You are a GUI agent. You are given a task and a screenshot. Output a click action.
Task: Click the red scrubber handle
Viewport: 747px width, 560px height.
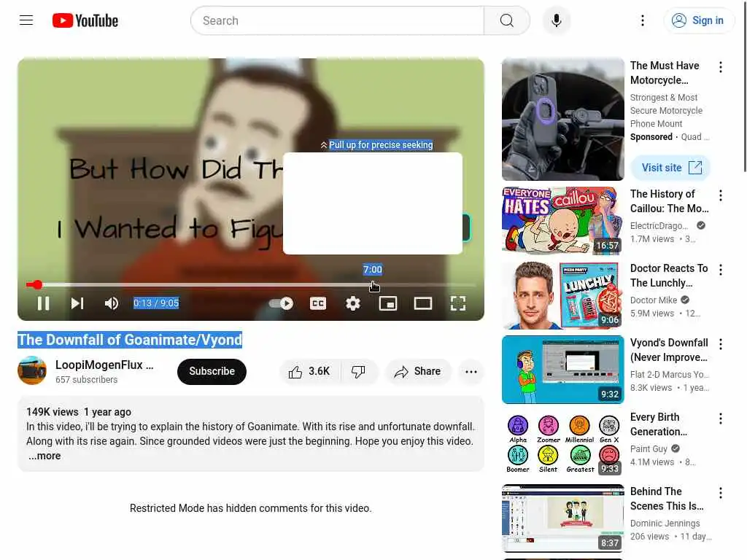(38, 285)
